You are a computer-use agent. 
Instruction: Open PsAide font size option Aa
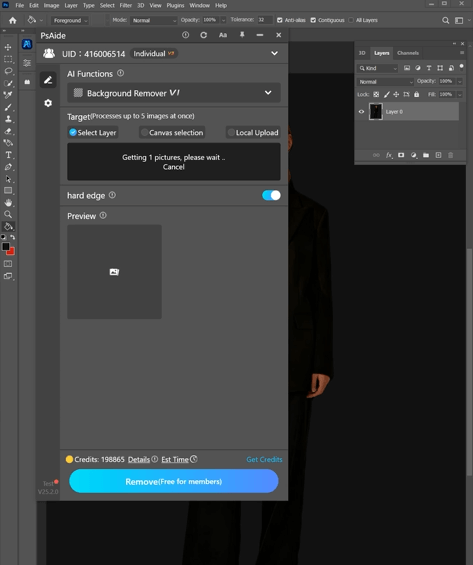(223, 35)
